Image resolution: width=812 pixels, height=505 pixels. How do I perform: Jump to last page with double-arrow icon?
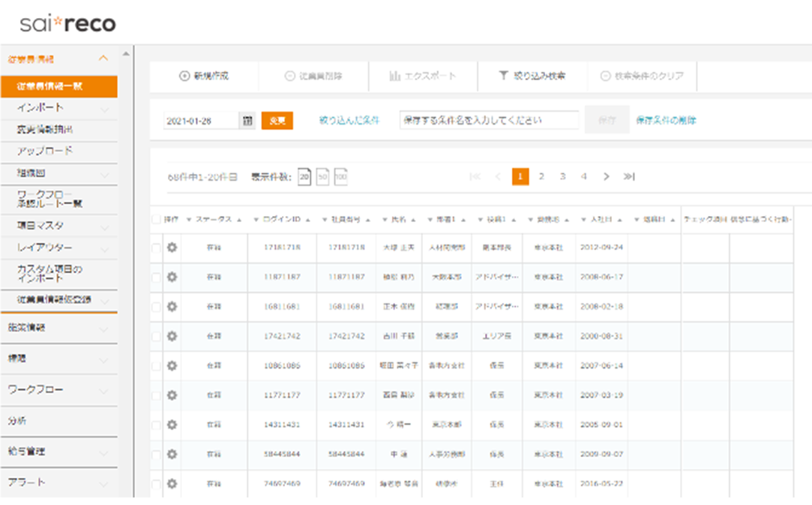tap(629, 177)
